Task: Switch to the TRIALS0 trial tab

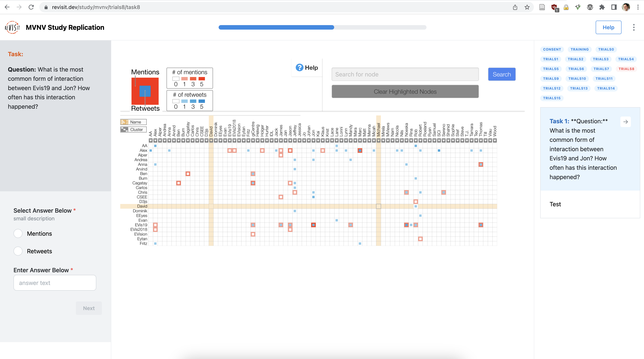Action: click(606, 49)
